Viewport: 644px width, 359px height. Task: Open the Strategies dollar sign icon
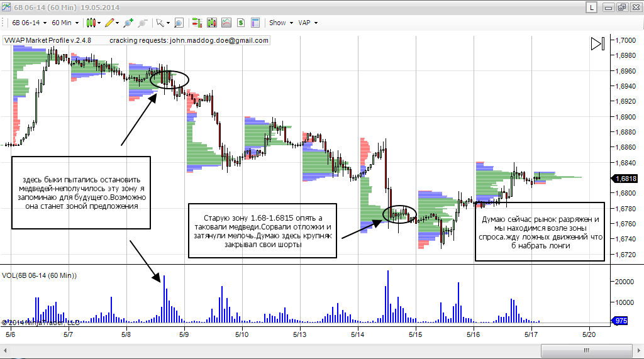[x=241, y=23]
